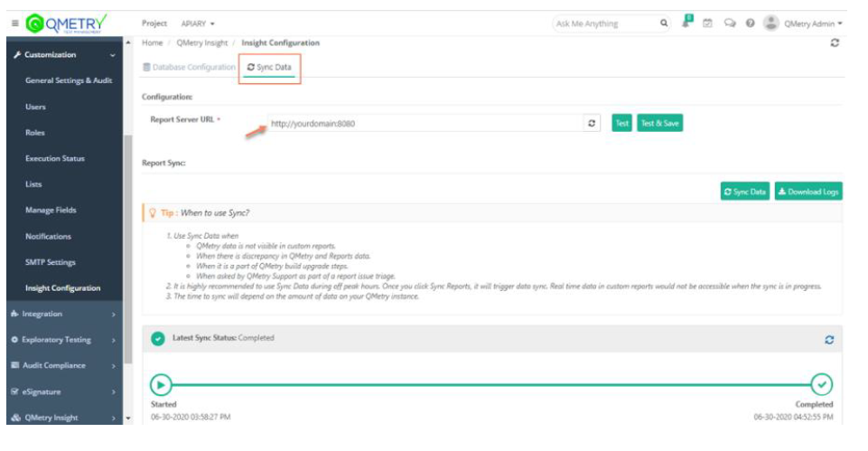Open Notifications in sidebar
The height and width of the screenshot is (451, 868).
point(48,236)
